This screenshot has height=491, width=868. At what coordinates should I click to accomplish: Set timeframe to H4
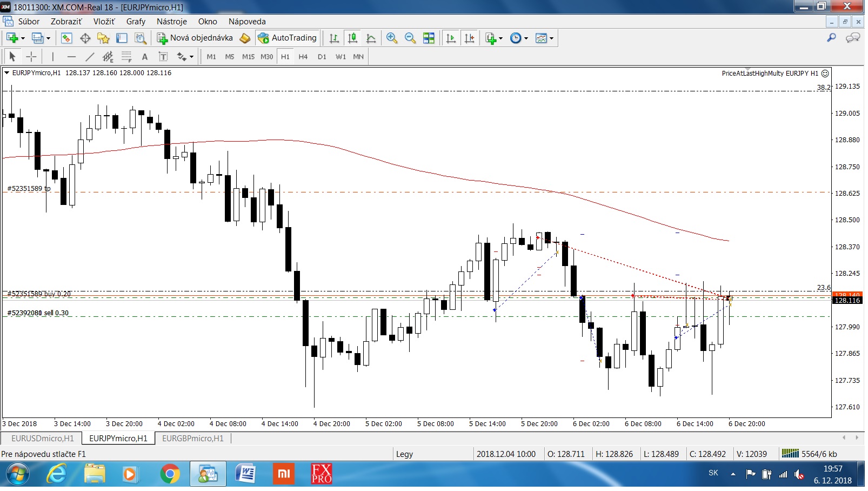[x=303, y=57]
